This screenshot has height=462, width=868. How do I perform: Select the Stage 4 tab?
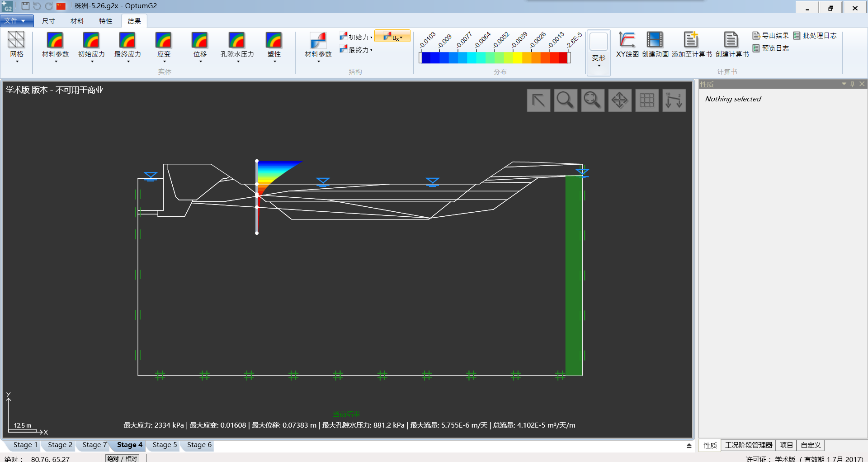point(130,445)
